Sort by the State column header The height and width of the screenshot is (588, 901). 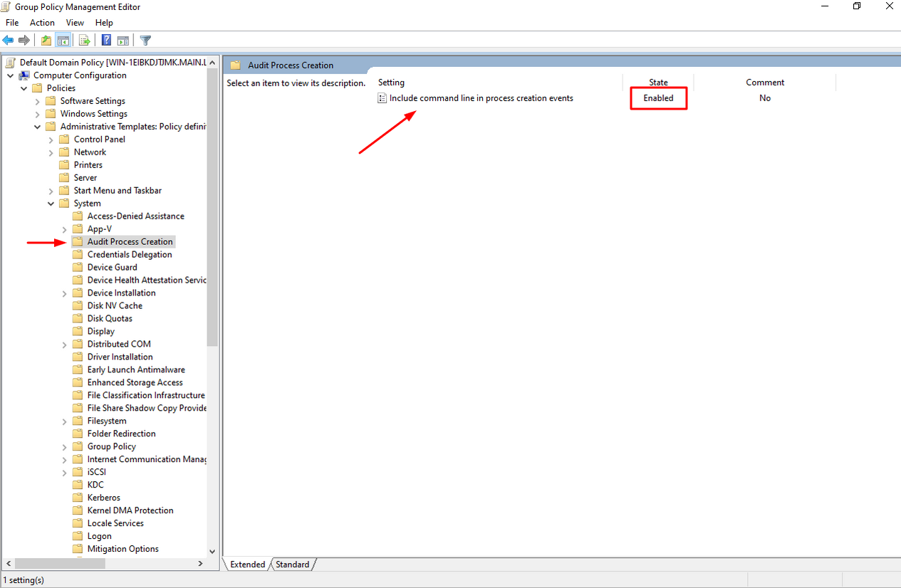pos(658,83)
